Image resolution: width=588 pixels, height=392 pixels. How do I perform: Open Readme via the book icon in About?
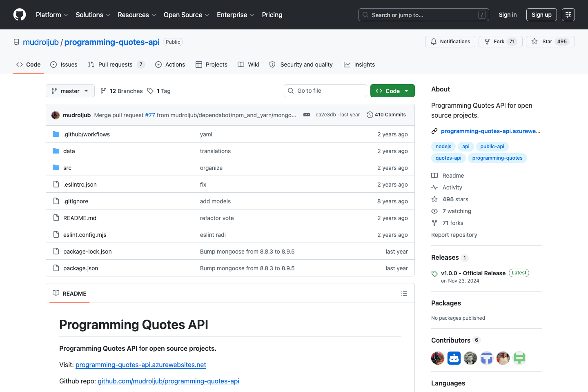(434, 175)
